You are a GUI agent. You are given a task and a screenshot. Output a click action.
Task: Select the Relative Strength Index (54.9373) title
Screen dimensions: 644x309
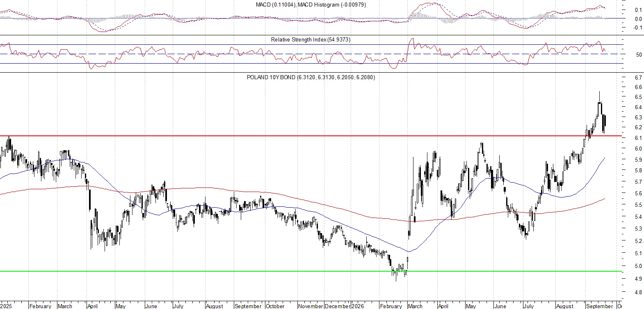pyautogui.click(x=311, y=40)
